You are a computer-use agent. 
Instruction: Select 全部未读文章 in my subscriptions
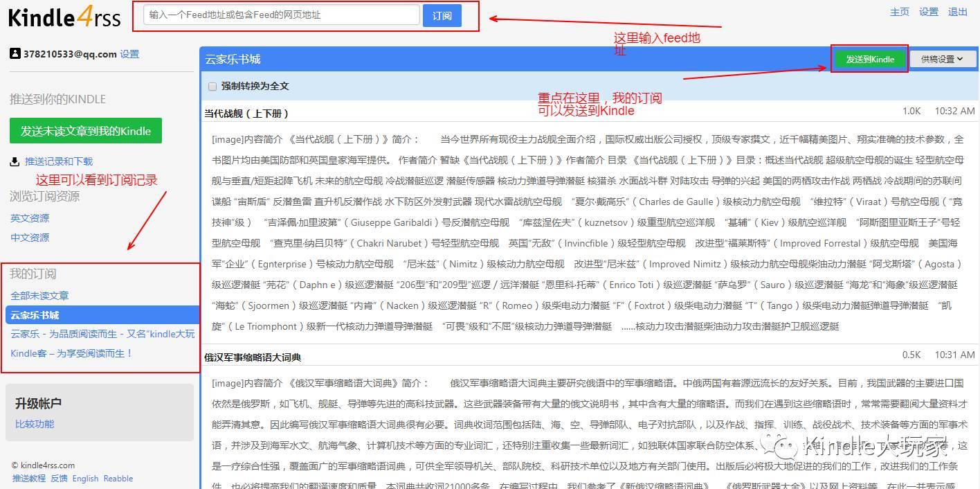[x=39, y=296]
